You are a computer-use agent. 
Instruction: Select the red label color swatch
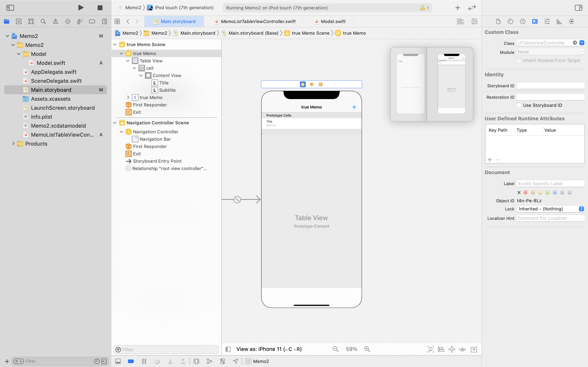pos(526,192)
